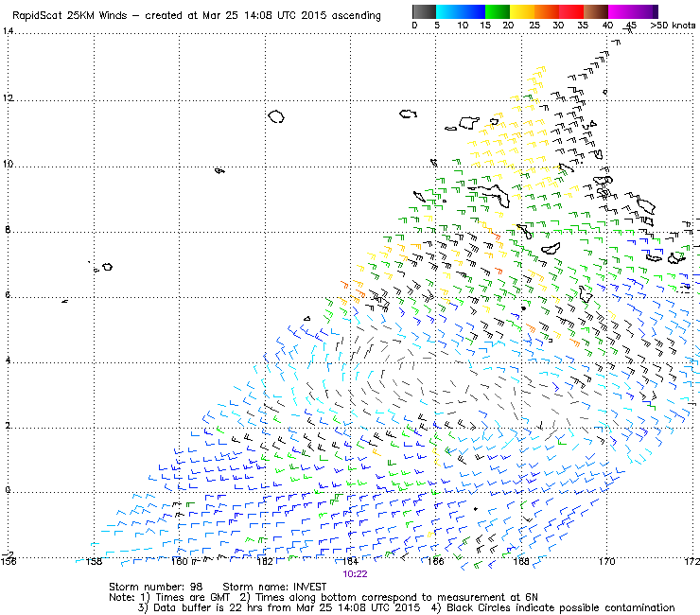The width and height of the screenshot is (700, 615).
Task: Click the red 30–35 knots legend color
Action: (571, 11)
